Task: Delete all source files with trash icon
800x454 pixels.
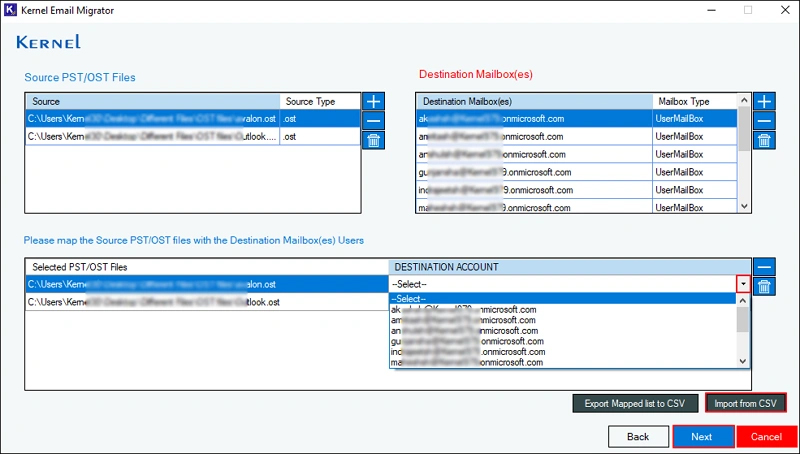Action: [x=373, y=140]
